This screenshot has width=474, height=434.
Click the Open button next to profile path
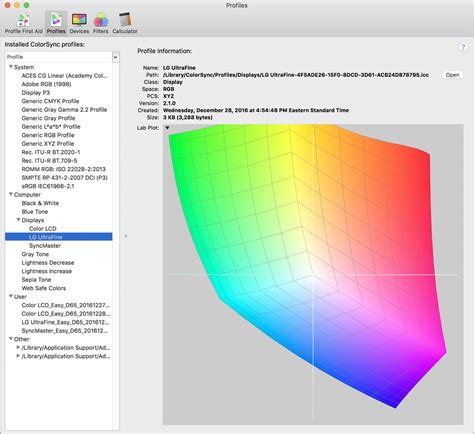[452, 75]
